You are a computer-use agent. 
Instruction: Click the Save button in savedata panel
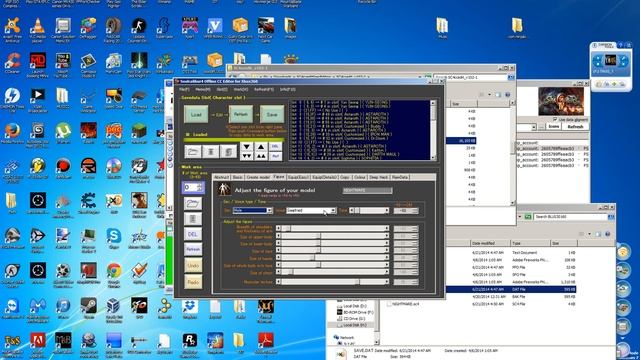(x=272, y=115)
